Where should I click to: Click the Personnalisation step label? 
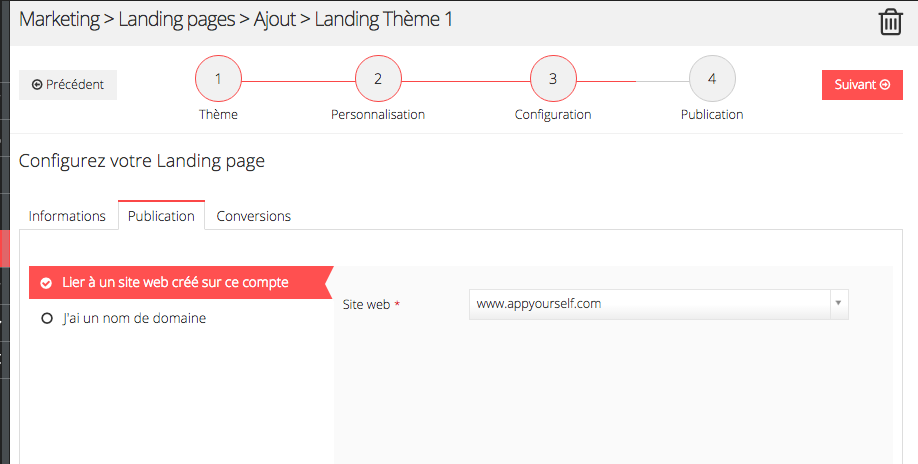[x=378, y=115]
